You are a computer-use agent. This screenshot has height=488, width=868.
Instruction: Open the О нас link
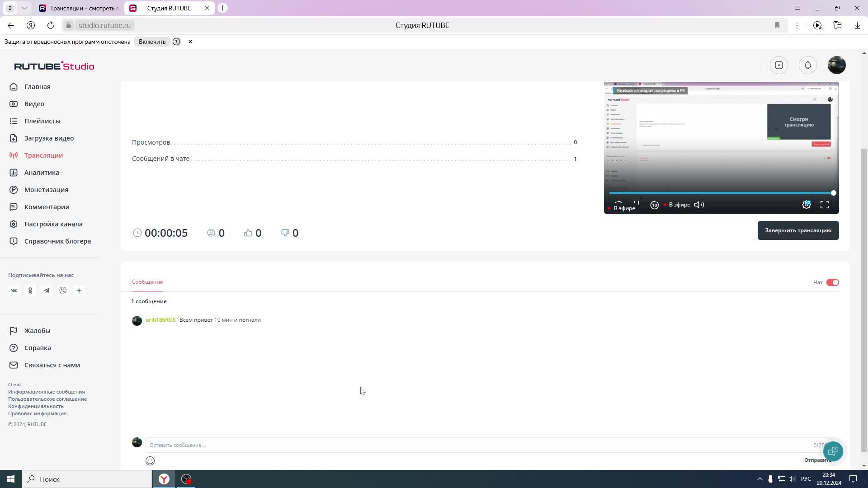tap(15, 385)
